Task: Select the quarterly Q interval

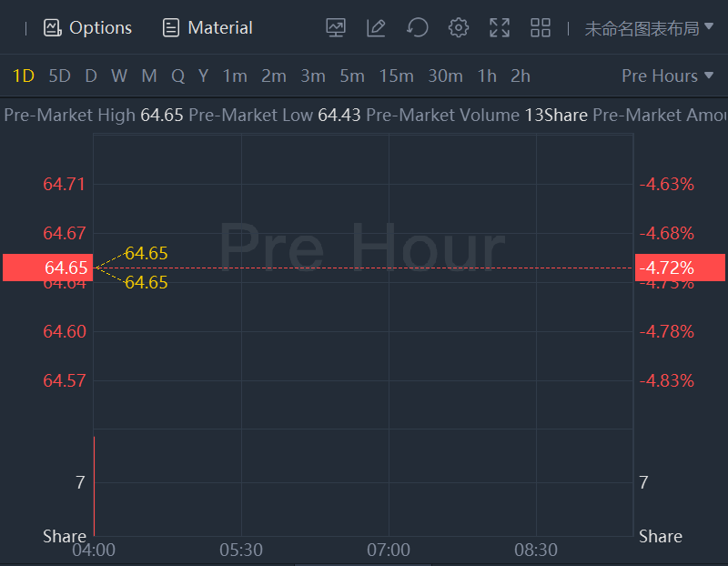Action: [x=177, y=76]
